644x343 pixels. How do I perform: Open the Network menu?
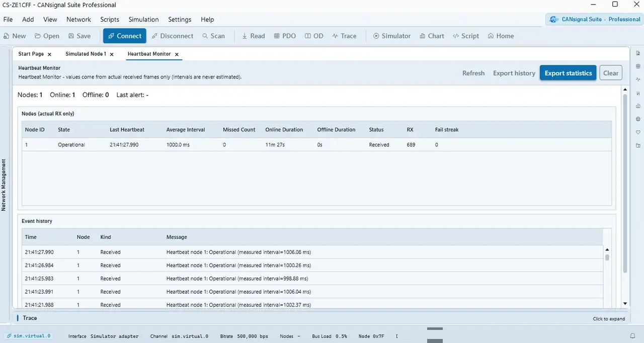[78, 20]
